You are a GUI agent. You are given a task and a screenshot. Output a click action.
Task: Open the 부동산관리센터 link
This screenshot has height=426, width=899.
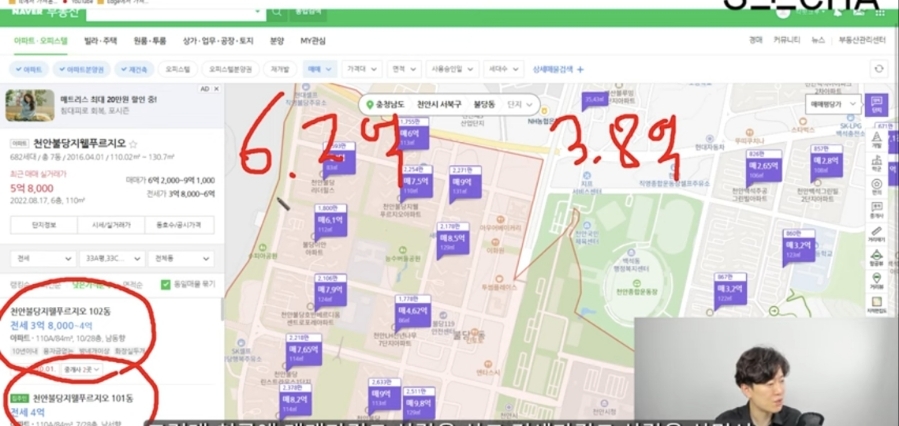pos(862,40)
